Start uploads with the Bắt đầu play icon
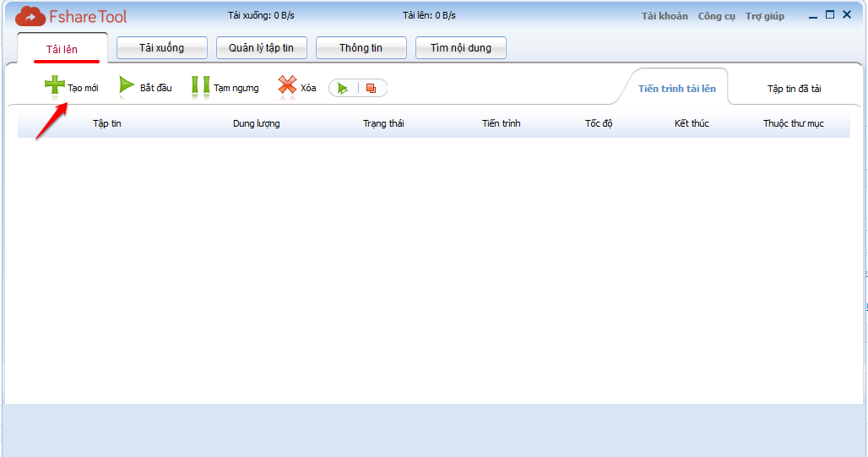The height and width of the screenshot is (457, 868). point(127,86)
